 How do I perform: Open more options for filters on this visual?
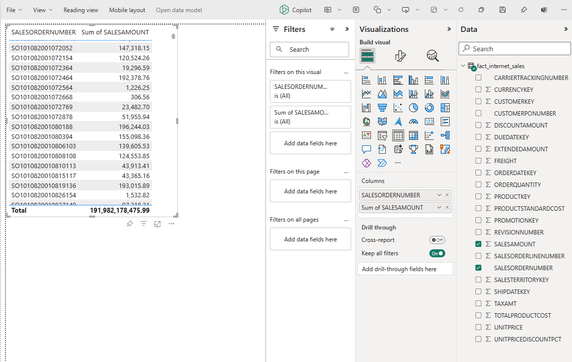coord(346,73)
